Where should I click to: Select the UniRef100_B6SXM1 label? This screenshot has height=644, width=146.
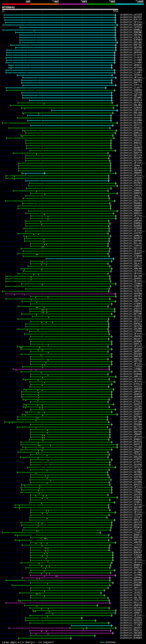click(x=131, y=123)
